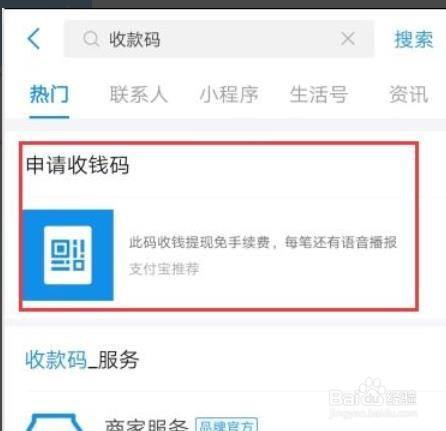Click the magnifying glass search icon
Screen dimensions: 446x431
coord(91,39)
